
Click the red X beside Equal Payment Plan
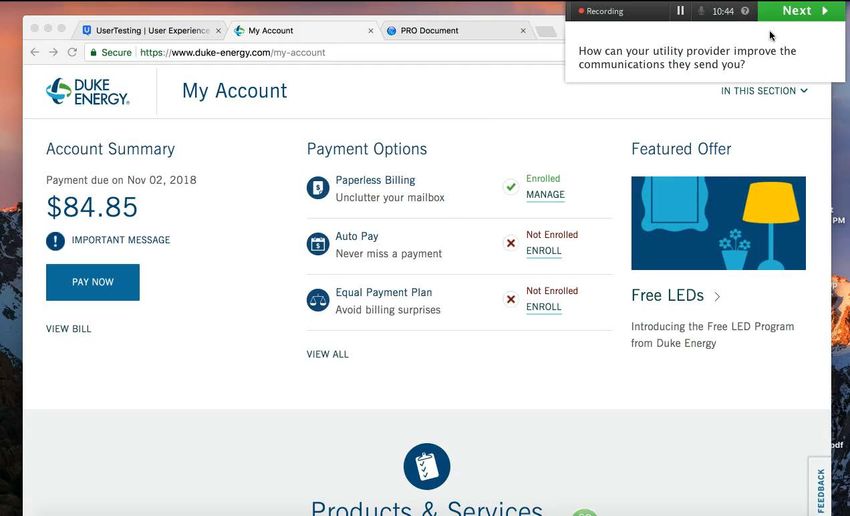pyautogui.click(x=511, y=299)
